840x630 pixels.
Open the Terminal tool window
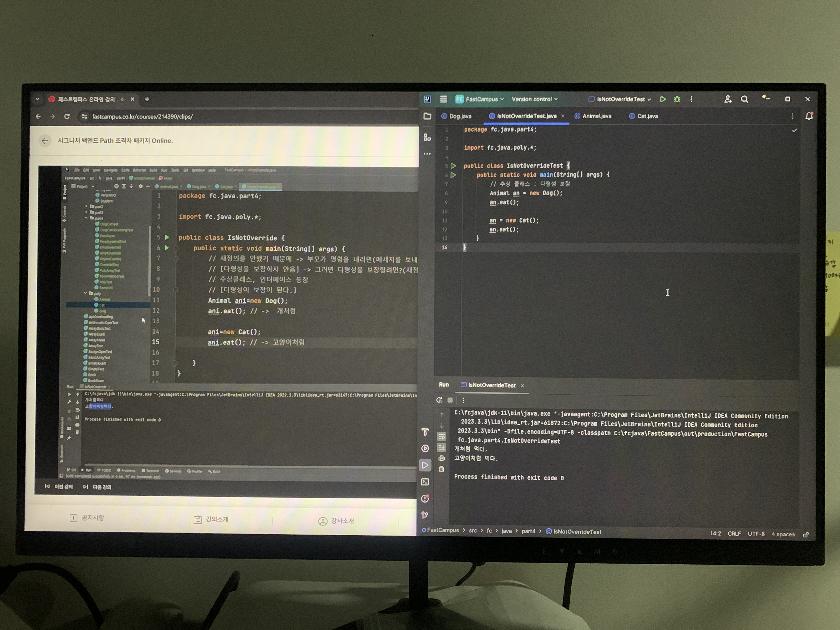(x=425, y=482)
